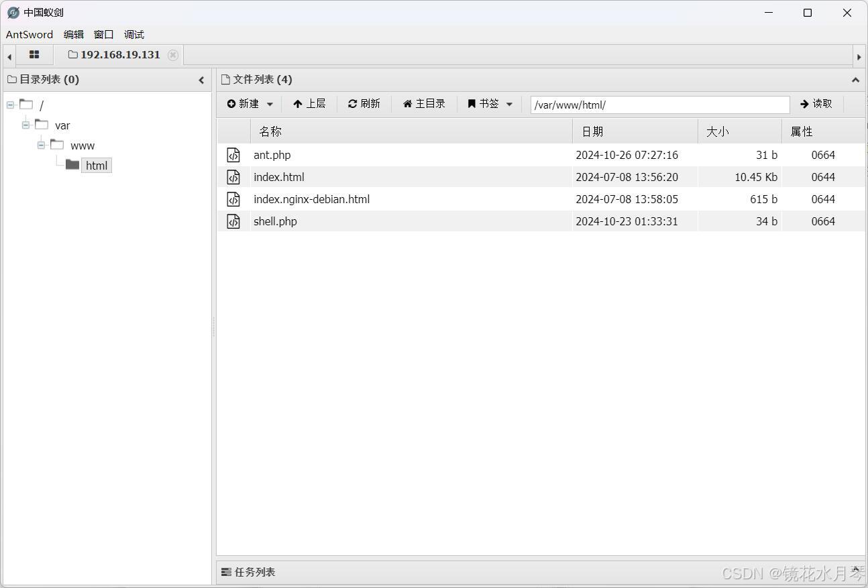This screenshot has height=588, width=868.
Task: Select the index.nginx-debian.html file name
Action: (312, 199)
